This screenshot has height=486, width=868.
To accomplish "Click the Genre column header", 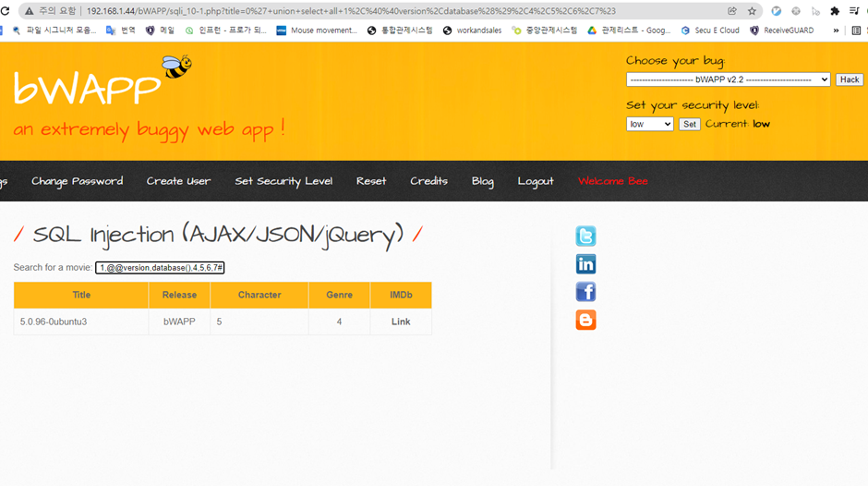I will click(x=339, y=295).
